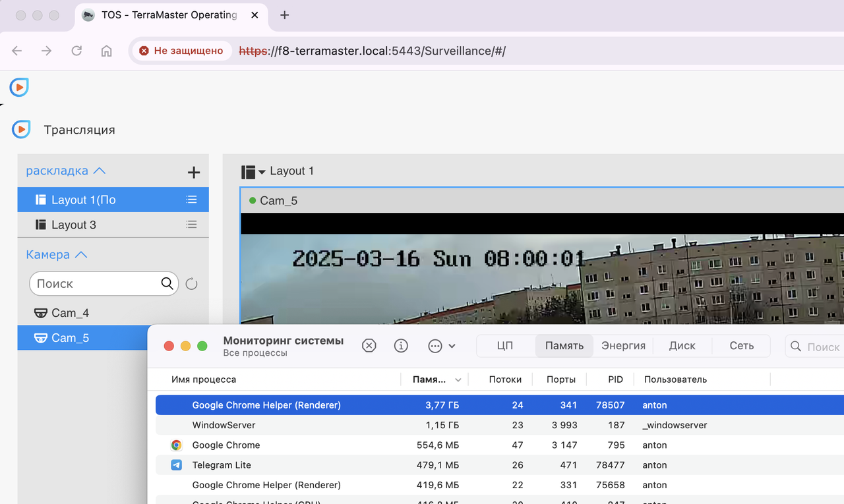Click the ports value 3 993
Image resolution: width=844 pixels, height=504 pixels.
click(x=564, y=425)
